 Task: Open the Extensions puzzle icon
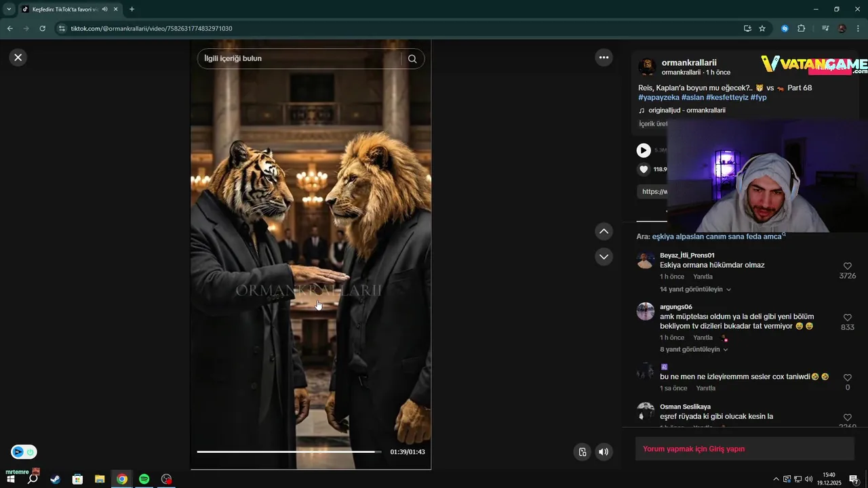[x=802, y=28]
